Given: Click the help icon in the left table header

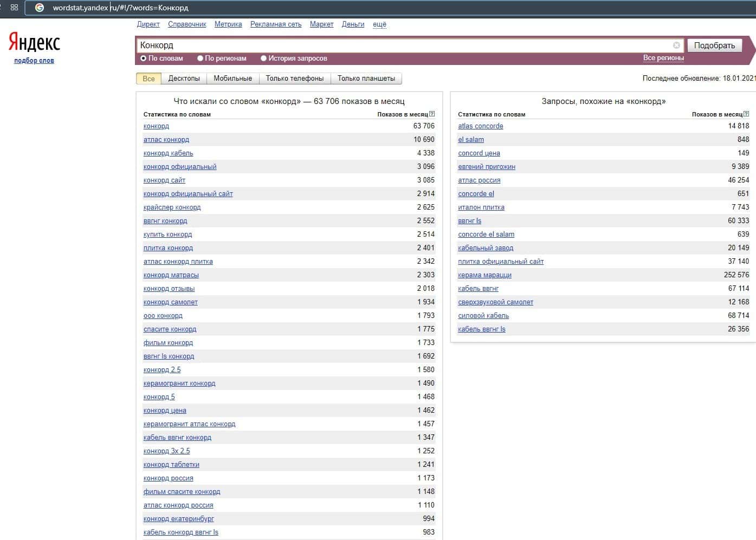Looking at the screenshot, I should click(432, 114).
